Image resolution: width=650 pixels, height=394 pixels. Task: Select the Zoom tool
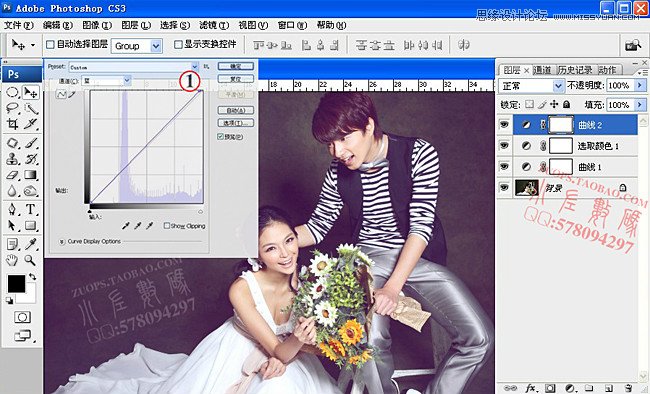[30, 260]
